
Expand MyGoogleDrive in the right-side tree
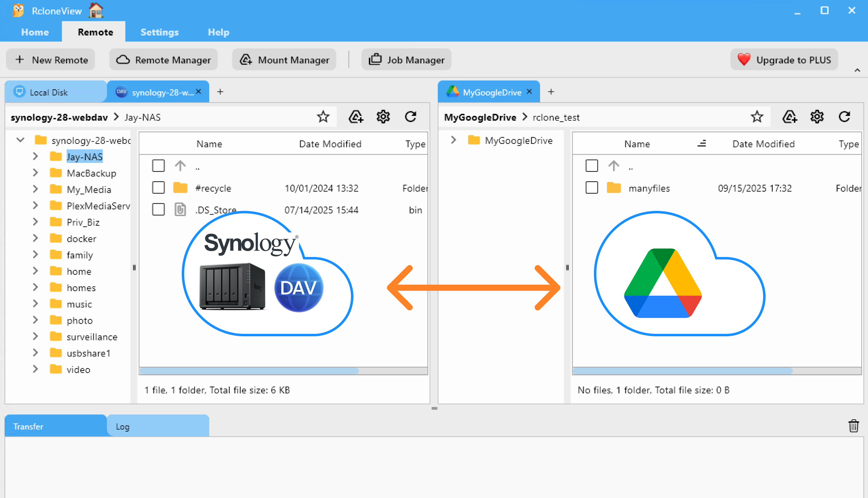453,140
